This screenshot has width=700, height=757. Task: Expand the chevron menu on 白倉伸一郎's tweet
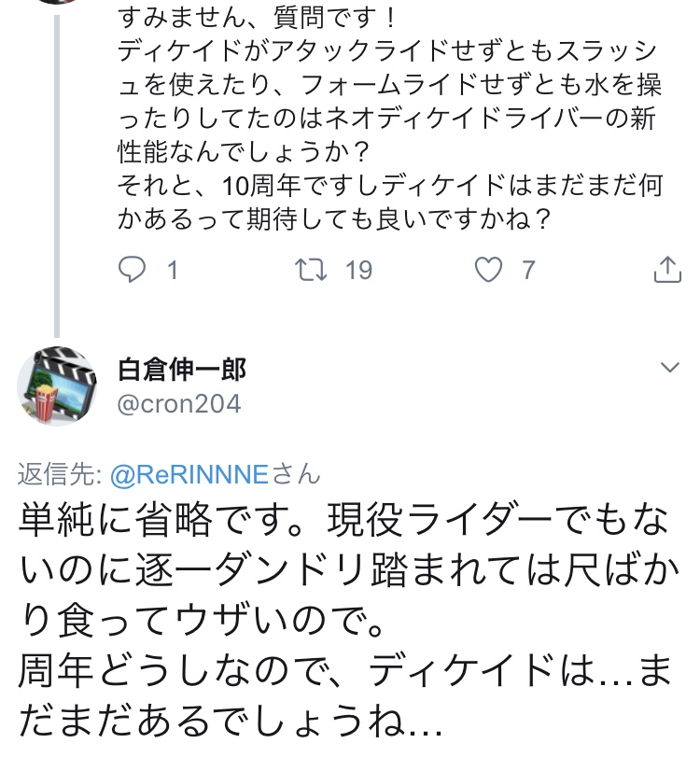669,368
